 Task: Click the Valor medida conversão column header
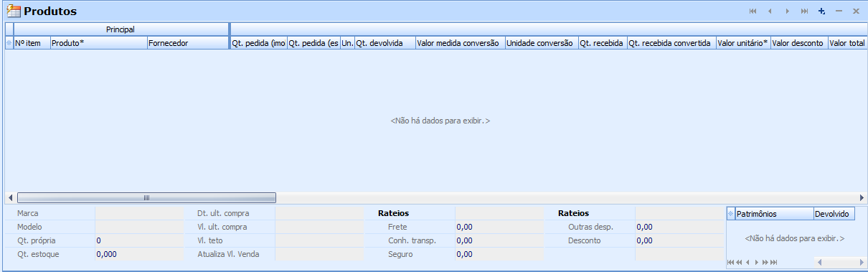[x=460, y=43]
